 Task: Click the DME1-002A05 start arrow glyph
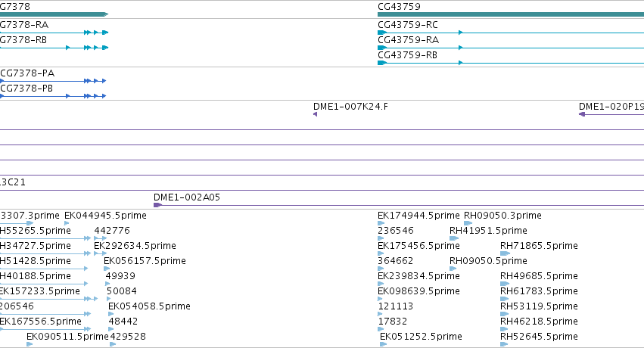click(x=157, y=205)
